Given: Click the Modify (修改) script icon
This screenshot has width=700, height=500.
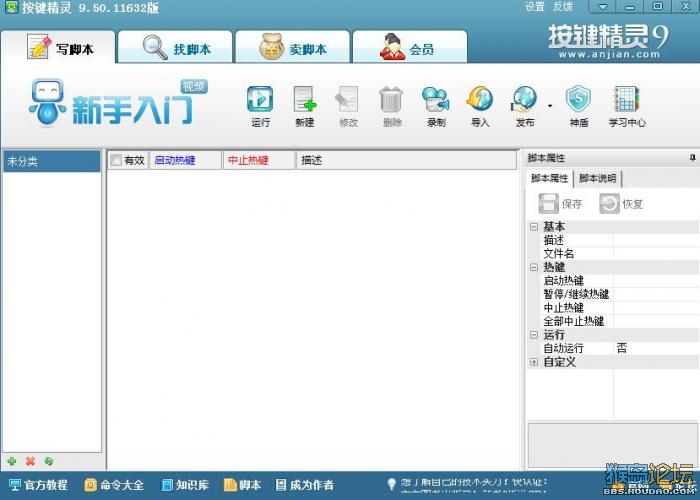Looking at the screenshot, I should (x=348, y=106).
